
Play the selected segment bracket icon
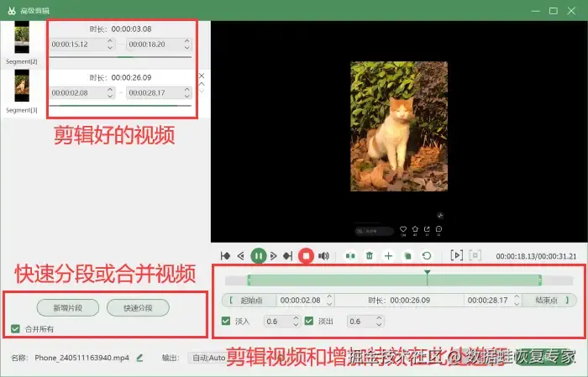[x=456, y=255]
